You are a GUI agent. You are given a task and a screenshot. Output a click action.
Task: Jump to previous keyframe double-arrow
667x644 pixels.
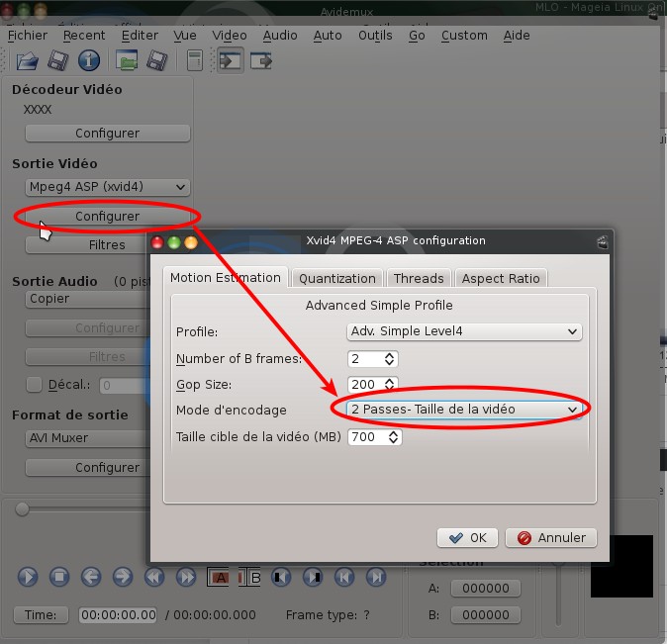tap(154, 577)
